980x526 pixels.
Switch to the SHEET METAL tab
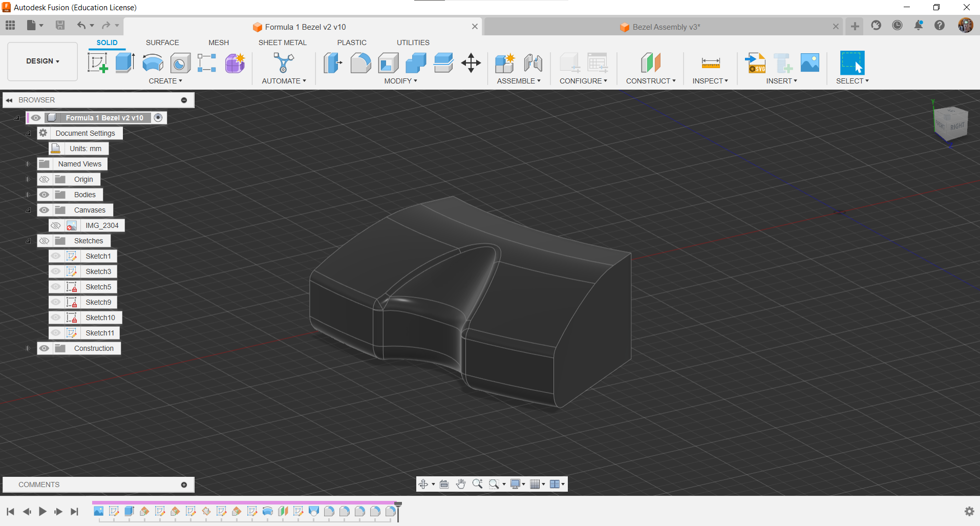pyautogui.click(x=282, y=43)
